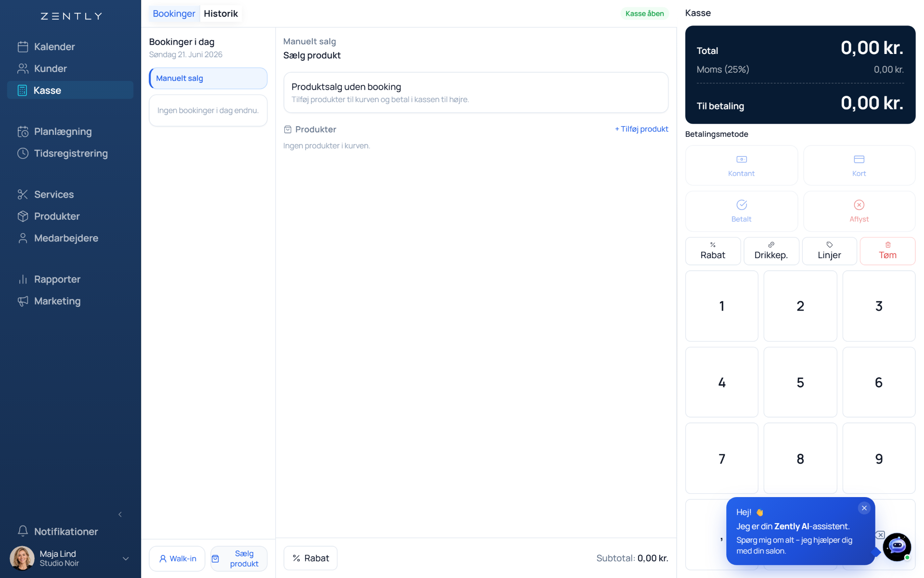This screenshot has height=578, width=924.
Task: Open Marketing section
Action: coord(70,301)
